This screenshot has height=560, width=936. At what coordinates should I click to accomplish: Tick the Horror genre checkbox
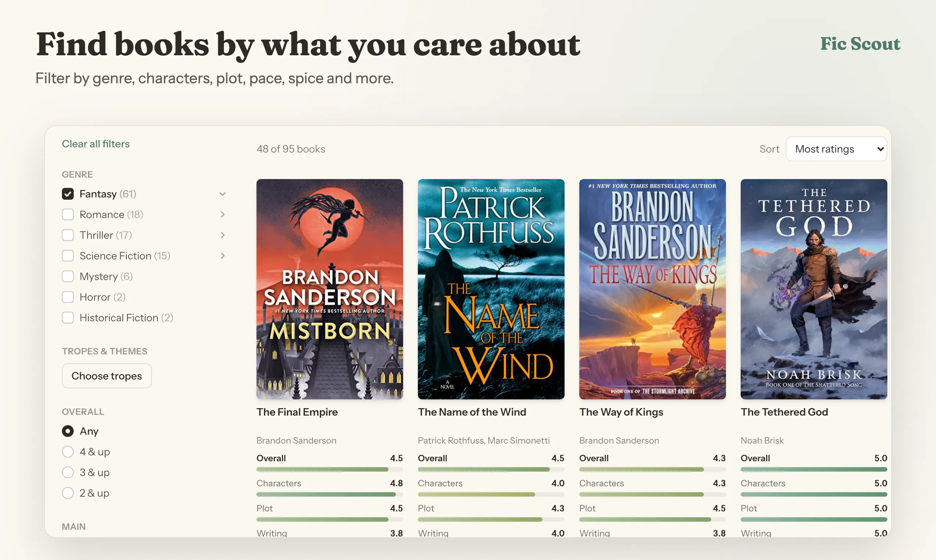(x=68, y=297)
